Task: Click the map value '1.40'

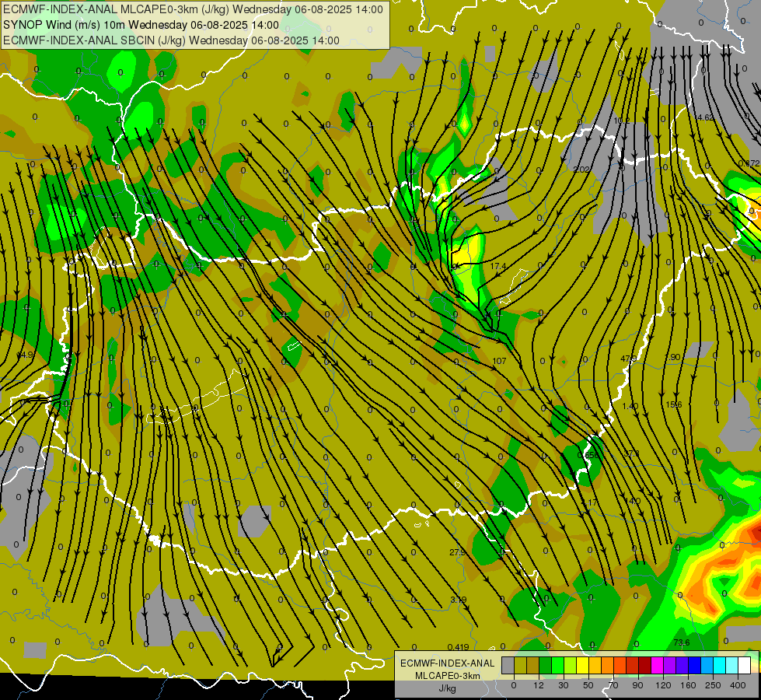Action: (x=630, y=406)
